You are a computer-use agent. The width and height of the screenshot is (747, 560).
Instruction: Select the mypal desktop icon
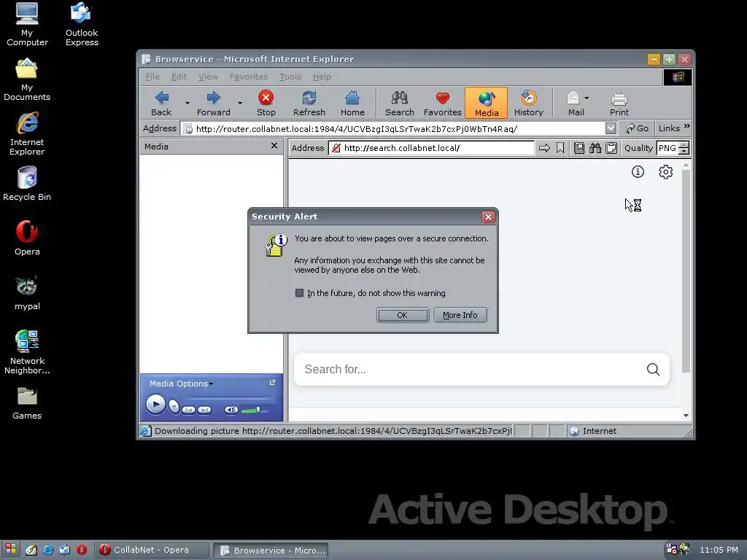[27, 293]
